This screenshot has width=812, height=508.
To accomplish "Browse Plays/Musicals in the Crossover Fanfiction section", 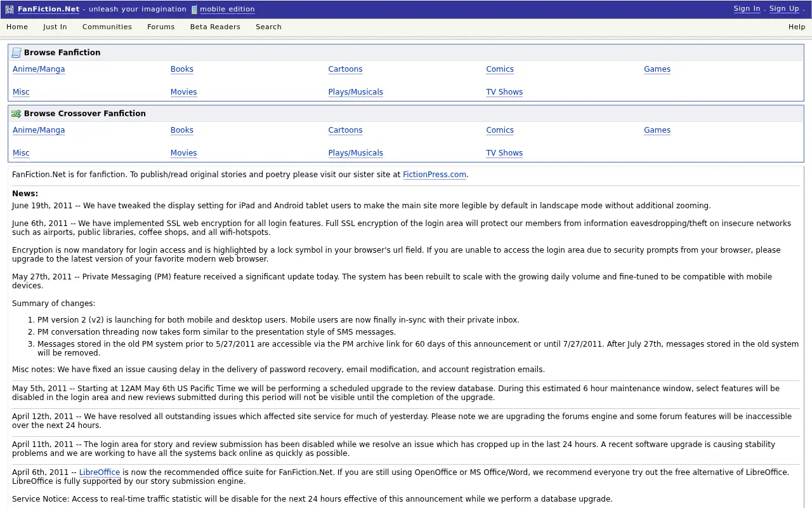I will point(355,153).
